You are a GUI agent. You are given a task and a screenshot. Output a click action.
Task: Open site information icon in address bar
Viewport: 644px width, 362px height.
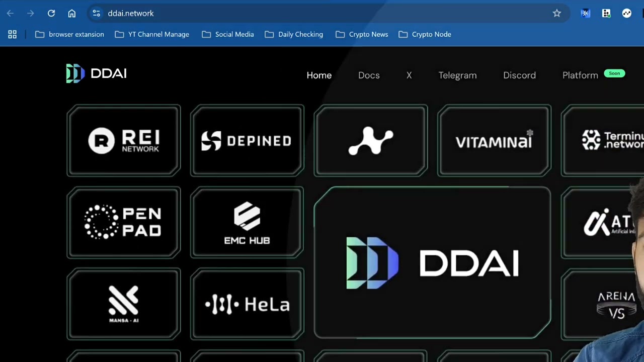point(97,14)
